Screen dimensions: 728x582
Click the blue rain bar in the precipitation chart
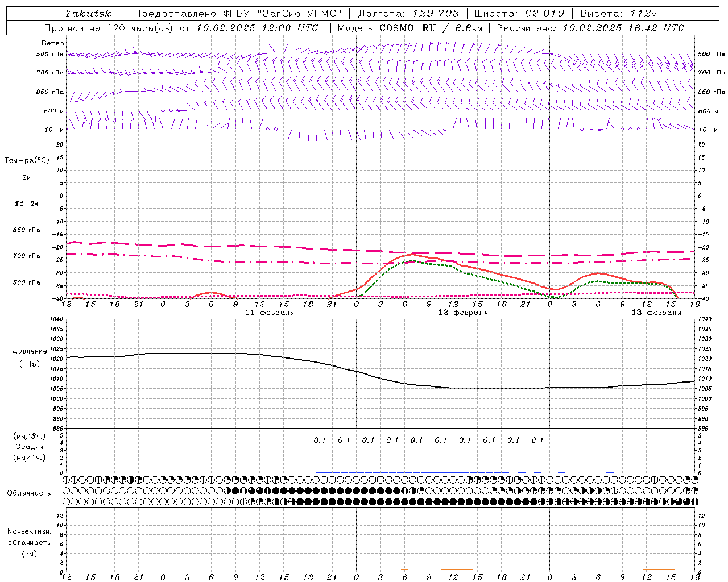(x=417, y=472)
